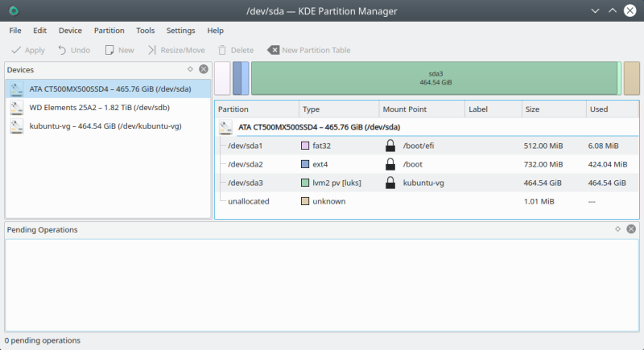Select the /dev/sda3 partition row

point(427,183)
